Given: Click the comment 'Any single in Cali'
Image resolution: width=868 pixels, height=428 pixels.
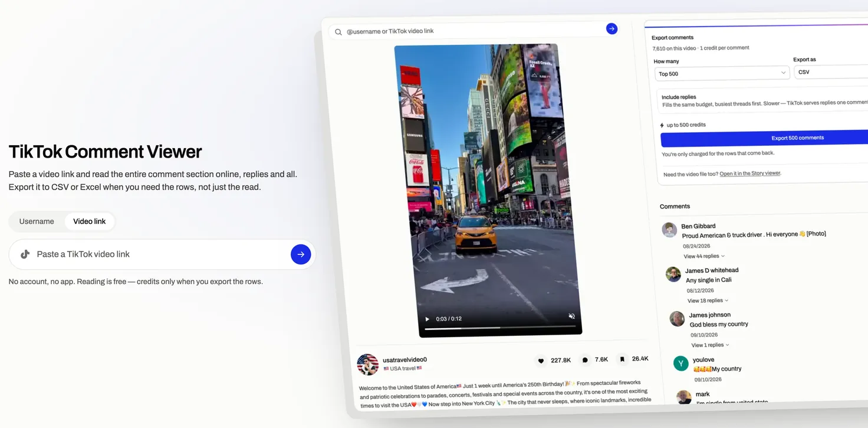Looking at the screenshot, I should coord(709,280).
